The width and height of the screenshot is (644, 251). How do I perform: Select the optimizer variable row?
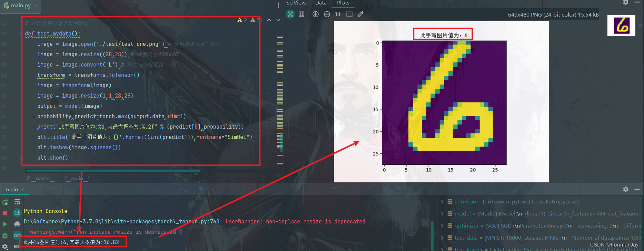coord(539,226)
